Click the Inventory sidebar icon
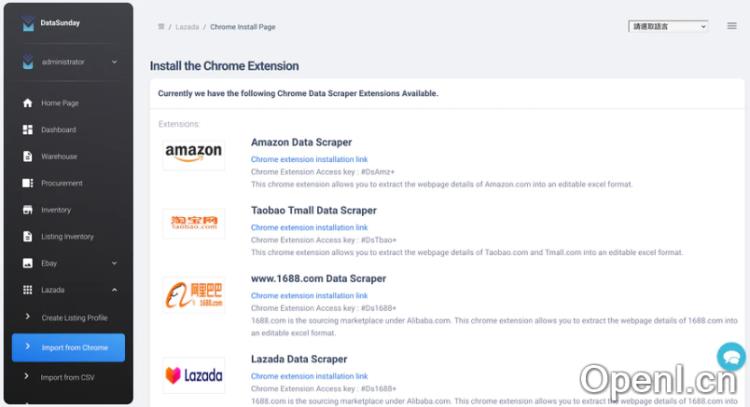This screenshot has height=407, width=750. click(28, 210)
